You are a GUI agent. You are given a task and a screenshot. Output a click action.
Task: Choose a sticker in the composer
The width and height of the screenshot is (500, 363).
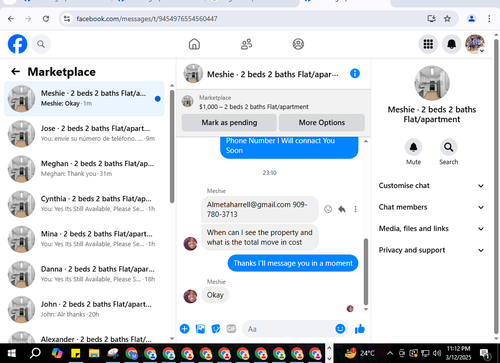[216, 329]
